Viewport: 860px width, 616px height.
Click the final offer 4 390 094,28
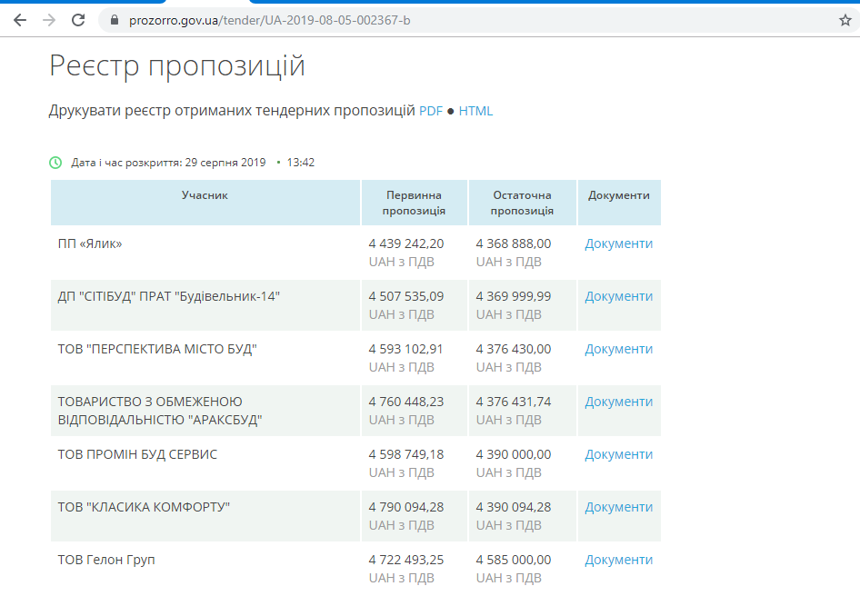coord(514,507)
